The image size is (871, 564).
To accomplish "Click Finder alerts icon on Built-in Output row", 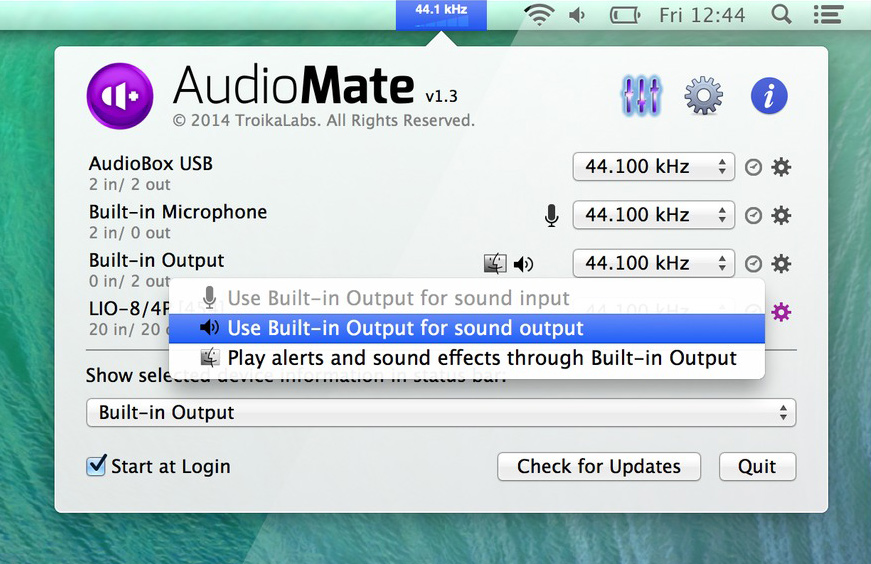I will pyautogui.click(x=495, y=263).
